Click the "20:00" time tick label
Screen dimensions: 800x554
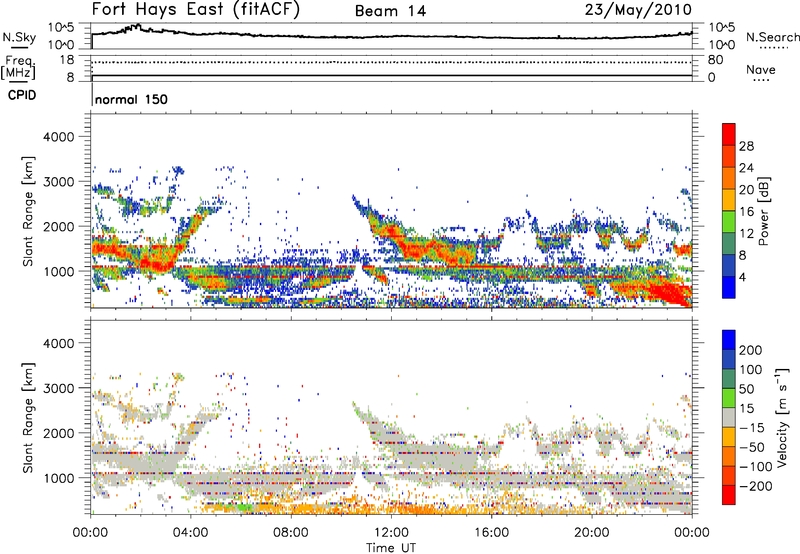(x=591, y=533)
